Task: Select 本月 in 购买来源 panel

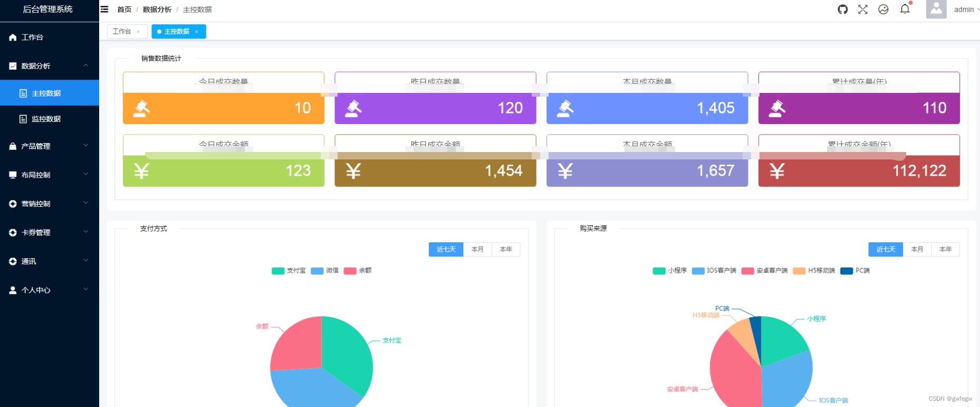Action: tap(917, 249)
